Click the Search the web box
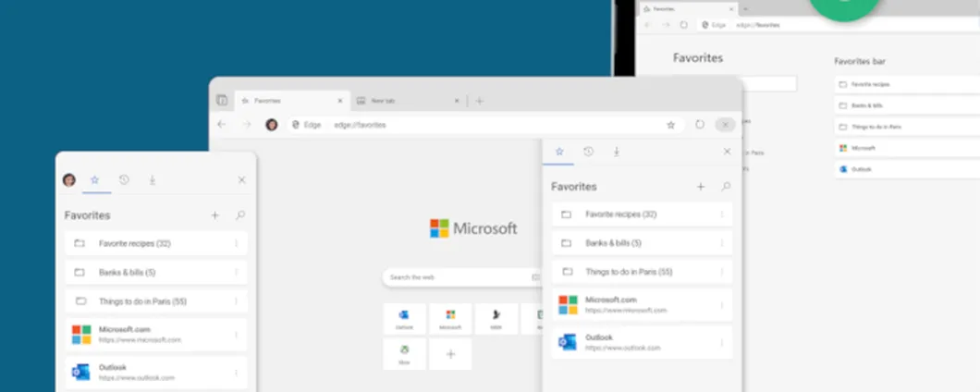The height and width of the screenshot is (392, 980). (x=462, y=277)
